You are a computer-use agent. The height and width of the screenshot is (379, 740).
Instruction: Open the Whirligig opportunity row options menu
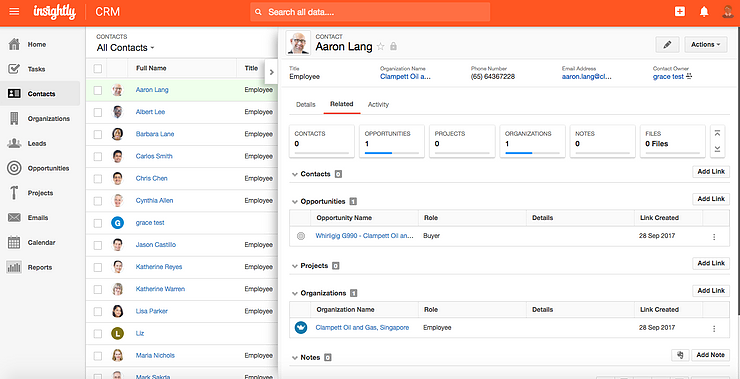[x=714, y=236]
